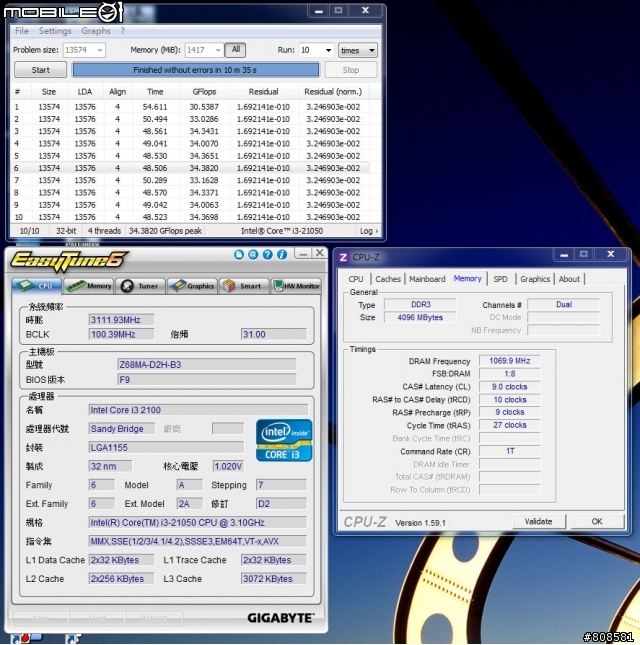Toggle the All memory button
This screenshot has width=640, height=645.
(x=236, y=50)
